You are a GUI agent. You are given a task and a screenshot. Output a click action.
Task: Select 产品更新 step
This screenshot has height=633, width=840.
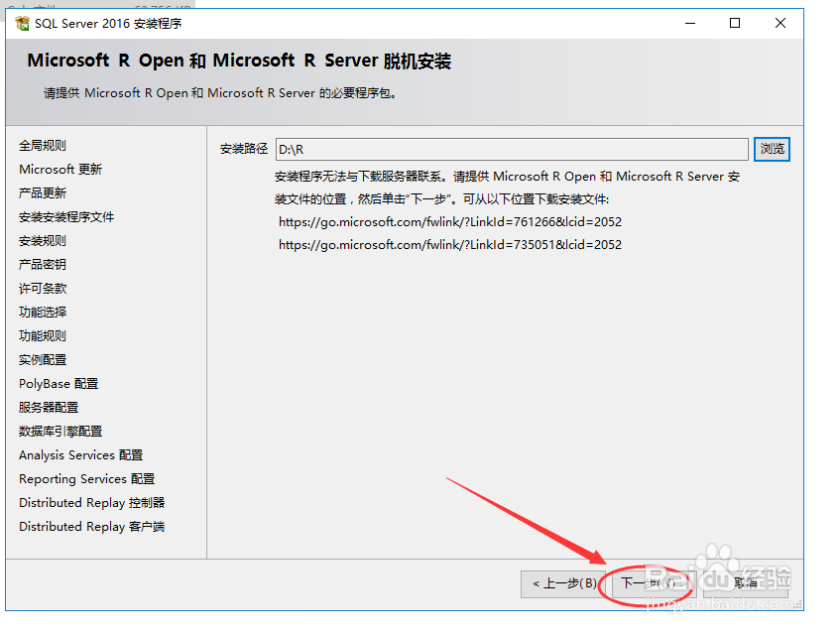43,192
